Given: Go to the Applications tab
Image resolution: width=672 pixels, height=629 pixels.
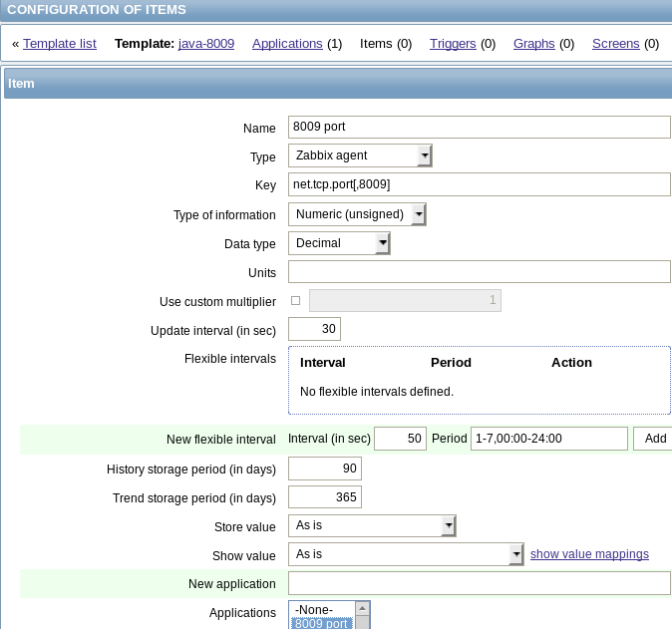Looking at the screenshot, I should 287,44.
